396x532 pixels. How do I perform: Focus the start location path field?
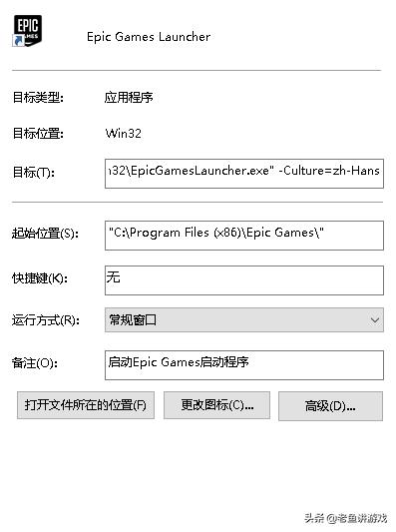[x=244, y=236]
